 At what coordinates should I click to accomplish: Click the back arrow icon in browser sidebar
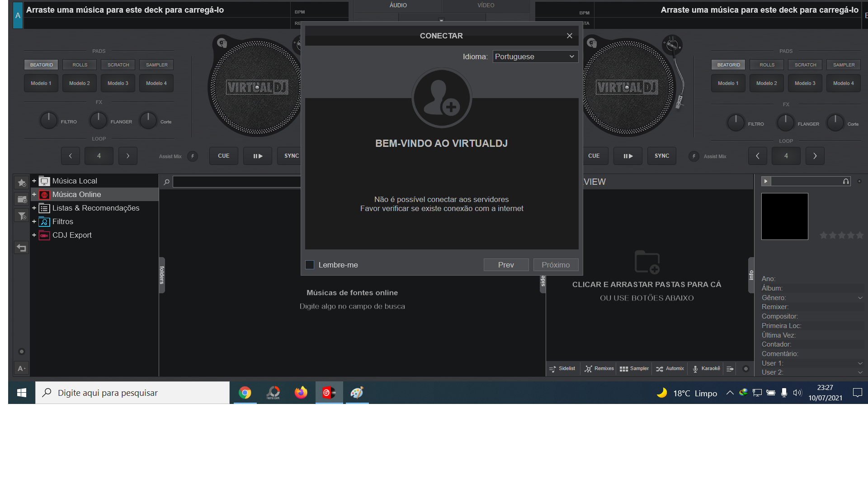click(x=21, y=248)
